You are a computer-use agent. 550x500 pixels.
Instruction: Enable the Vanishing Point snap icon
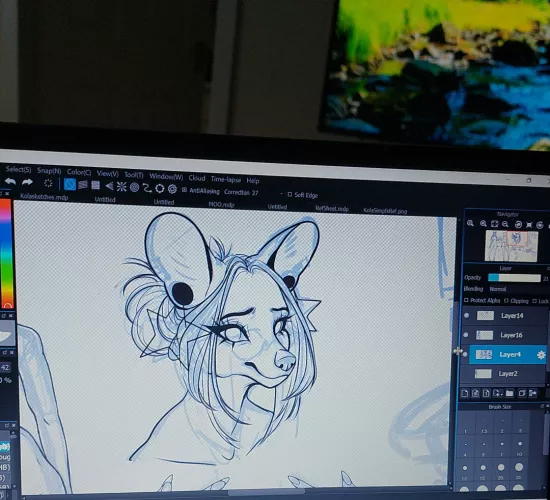(x=109, y=186)
